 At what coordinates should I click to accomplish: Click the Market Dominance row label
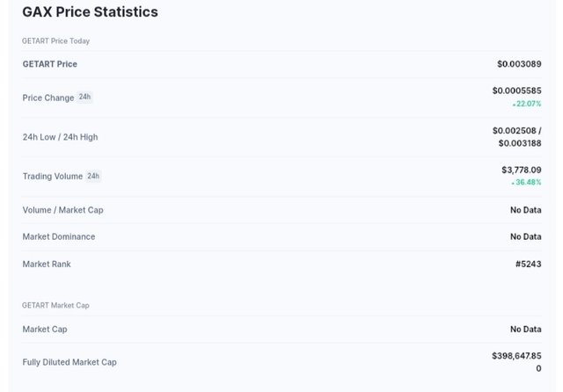click(59, 236)
